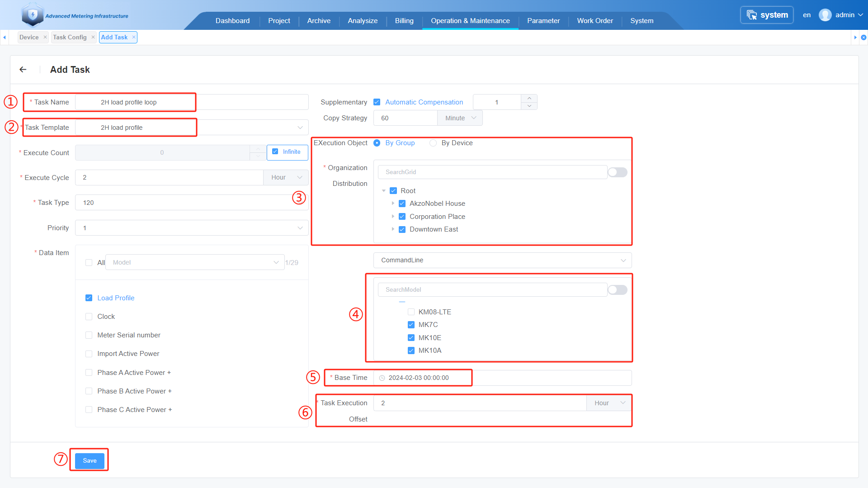Open the Project menu
The width and height of the screenshot is (868, 488).
point(279,21)
